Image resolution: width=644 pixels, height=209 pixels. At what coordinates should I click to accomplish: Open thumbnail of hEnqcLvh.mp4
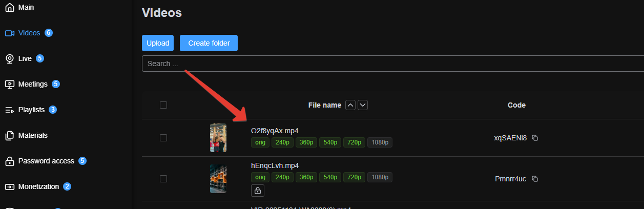pos(218,179)
